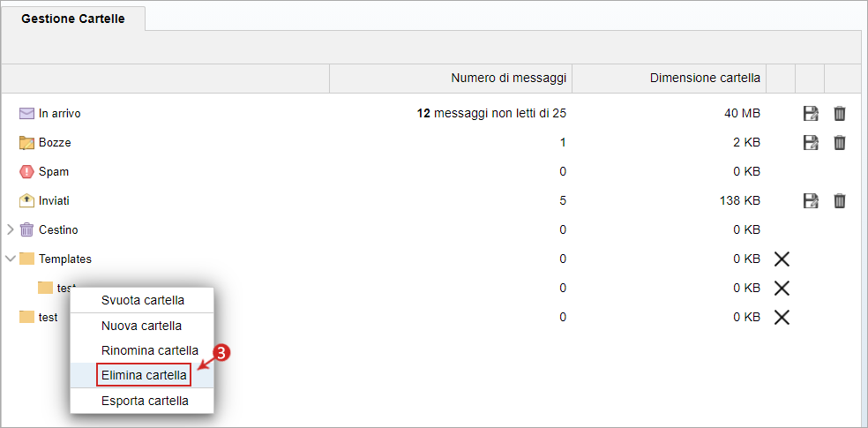Delete Templates folder with its X icon

781,259
